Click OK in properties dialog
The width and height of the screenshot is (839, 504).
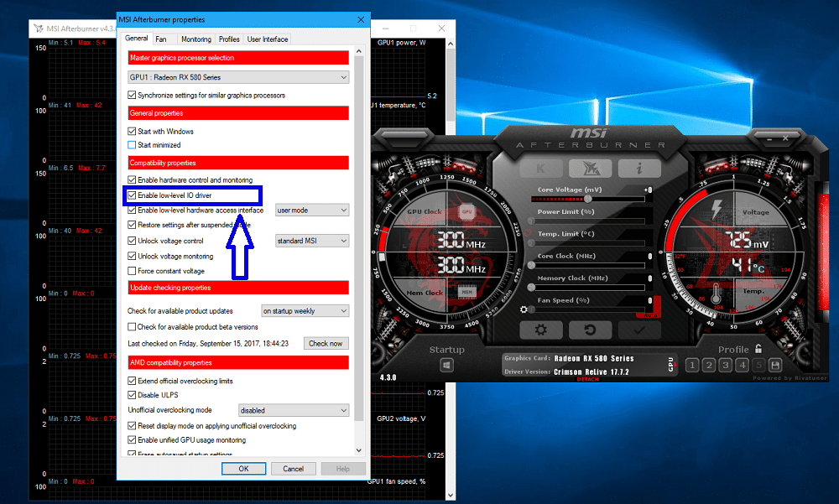[243, 469]
